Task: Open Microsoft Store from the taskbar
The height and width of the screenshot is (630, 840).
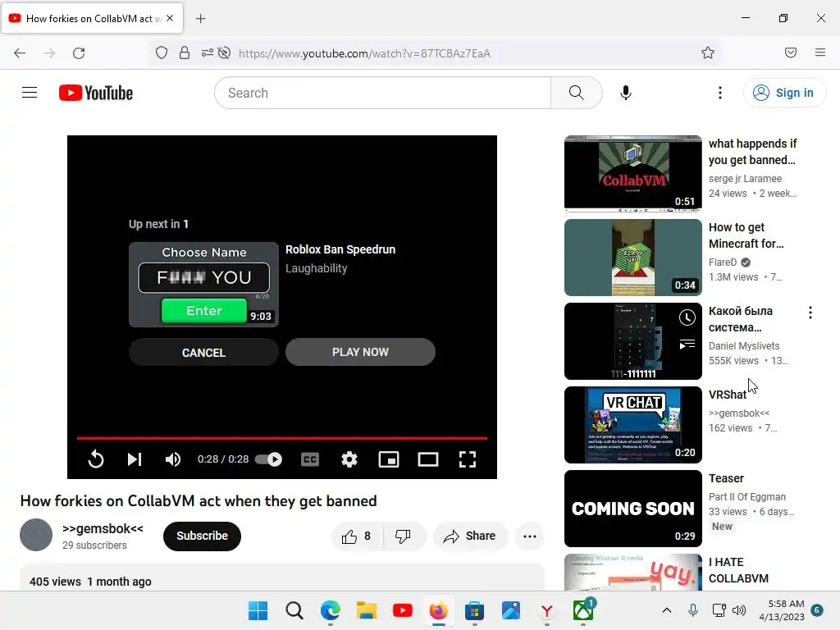Action: coord(475,610)
